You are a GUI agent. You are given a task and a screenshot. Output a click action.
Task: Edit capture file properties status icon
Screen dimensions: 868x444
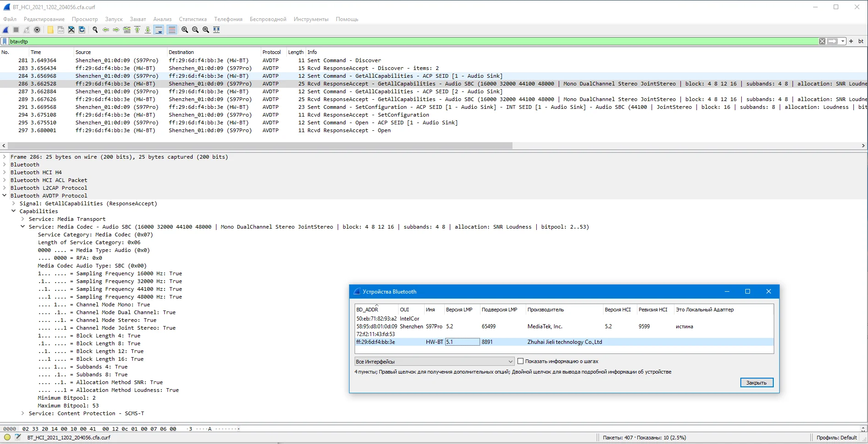[18, 438]
